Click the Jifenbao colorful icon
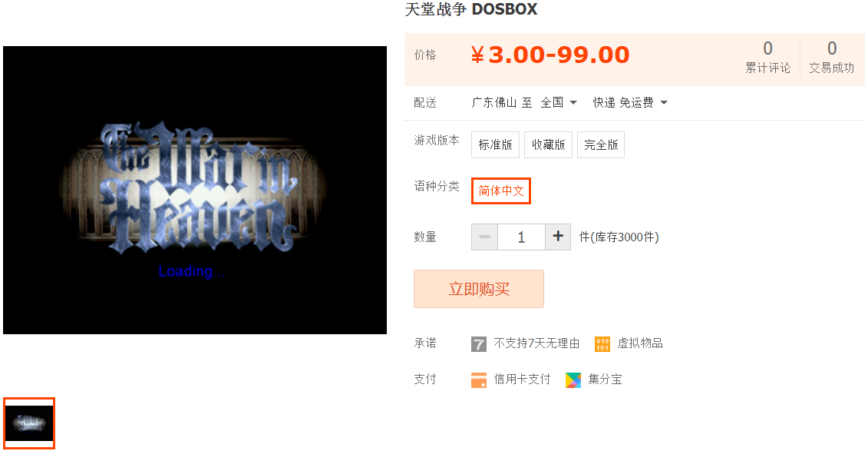Screen dimensions: 868x451 pyautogui.click(x=573, y=380)
